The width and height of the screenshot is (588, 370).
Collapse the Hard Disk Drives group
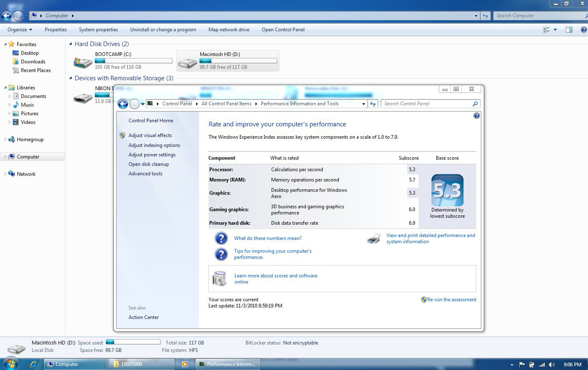(x=71, y=44)
